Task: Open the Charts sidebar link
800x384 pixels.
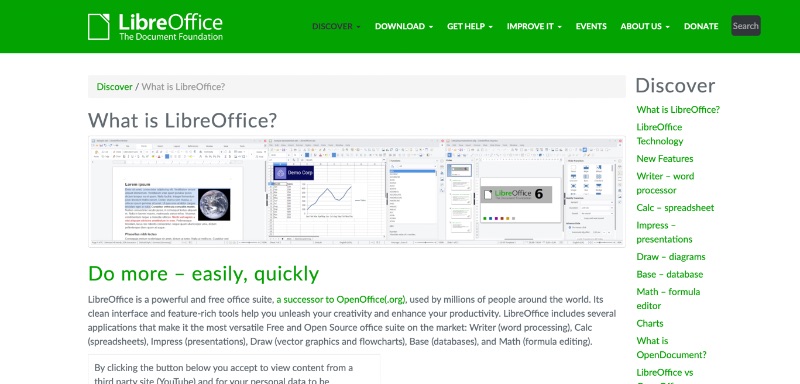Action: (x=650, y=323)
